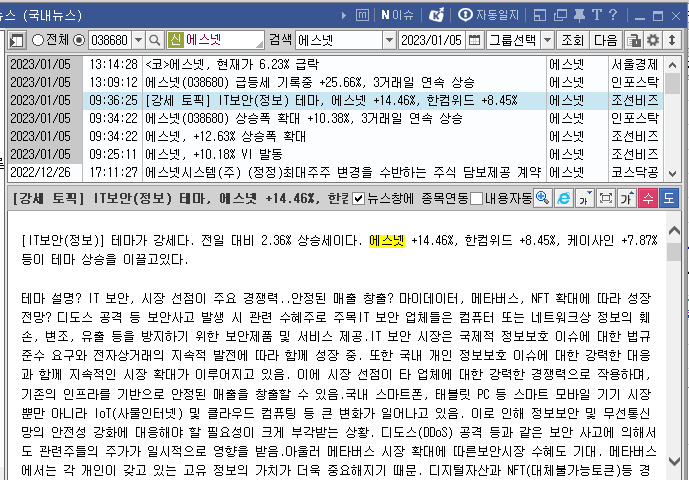Open 자동일지 auto journal

click(489, 15)
